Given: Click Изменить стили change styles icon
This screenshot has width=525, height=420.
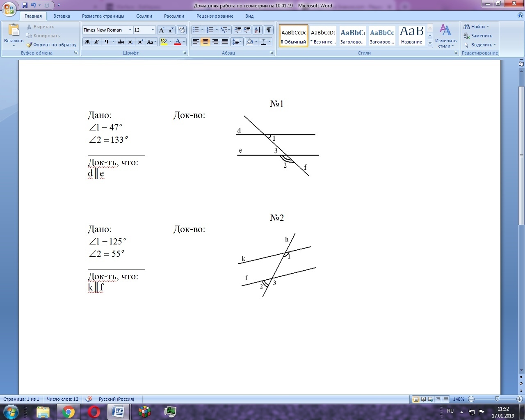Looking at the screenshot, I should pyautogui.click(x=446, y=36).
